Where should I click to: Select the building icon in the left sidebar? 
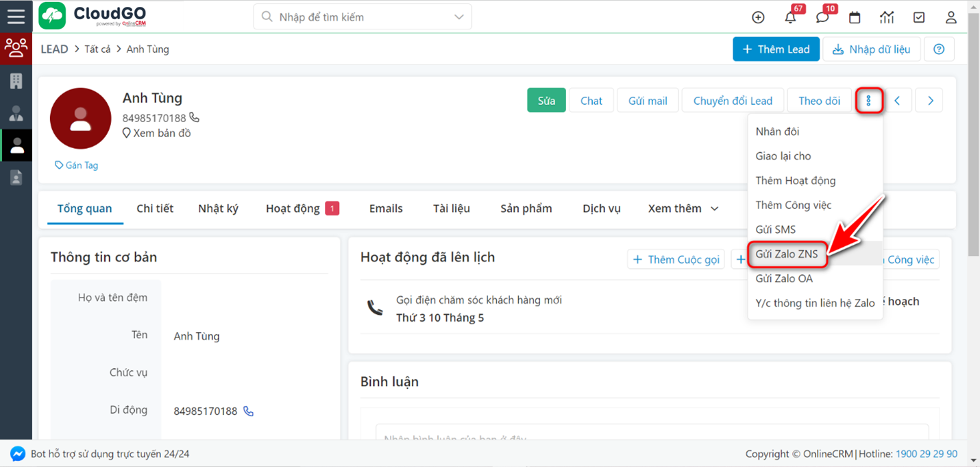tap(16, 81)
